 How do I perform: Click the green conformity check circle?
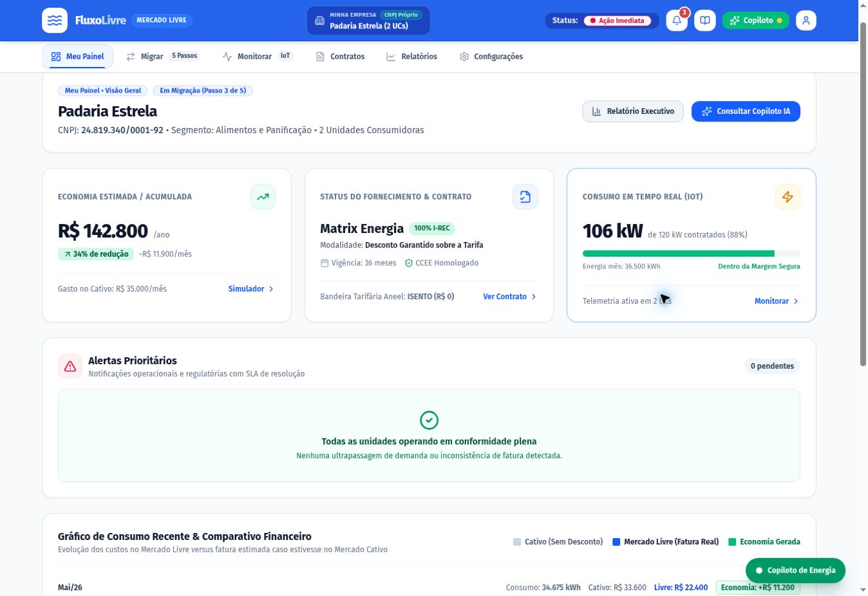429,420
